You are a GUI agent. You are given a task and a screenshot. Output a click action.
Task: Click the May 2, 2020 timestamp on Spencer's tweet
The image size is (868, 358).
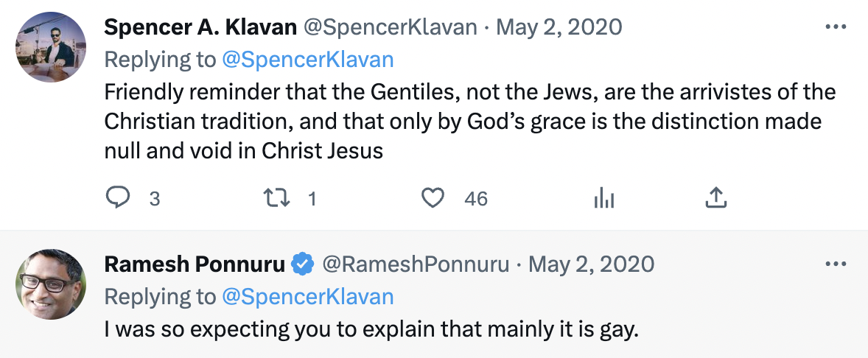pyautogui.click(x=559, y=27)
